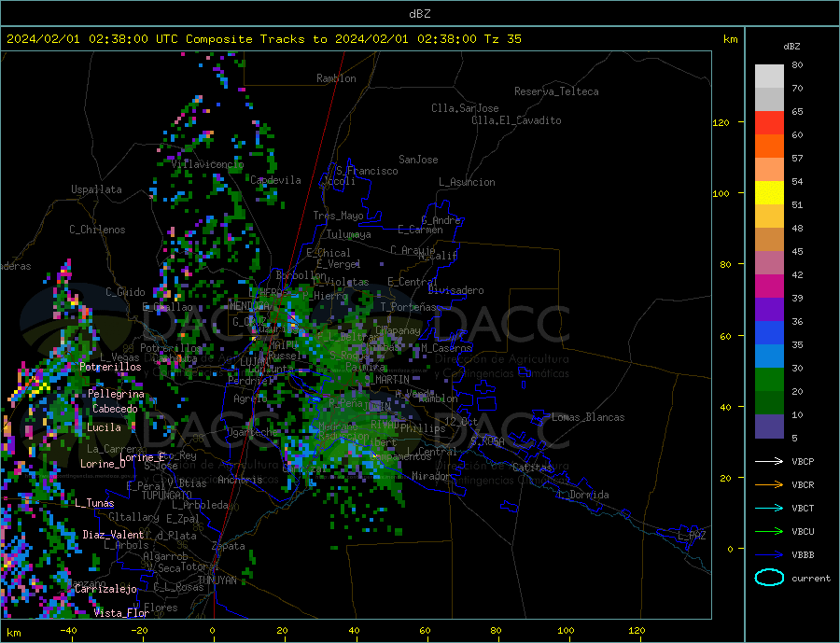Click the L_PAZ label

tap(692, 536)
